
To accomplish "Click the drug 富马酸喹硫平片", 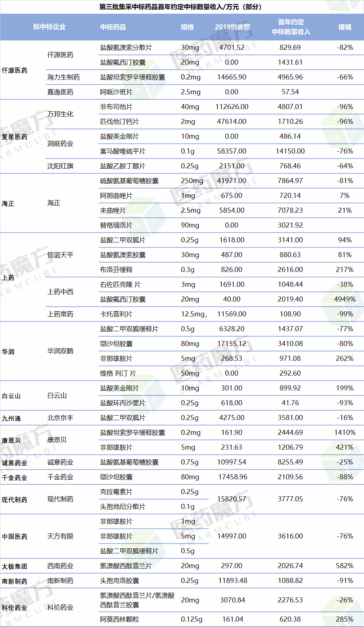I will pyautogui.click(x=123, y=151).
